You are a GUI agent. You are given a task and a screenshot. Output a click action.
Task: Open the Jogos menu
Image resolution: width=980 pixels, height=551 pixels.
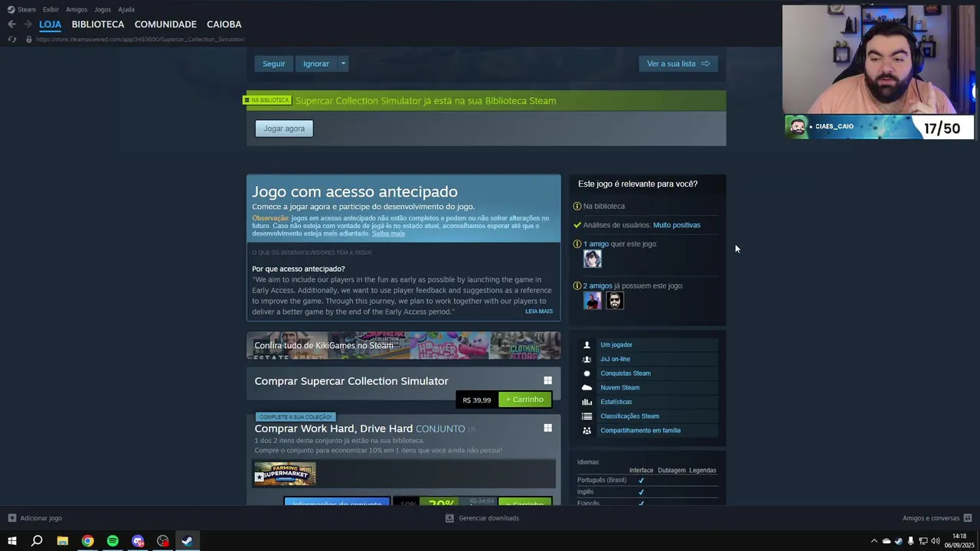pyautogui.click(x=103, y=9)
